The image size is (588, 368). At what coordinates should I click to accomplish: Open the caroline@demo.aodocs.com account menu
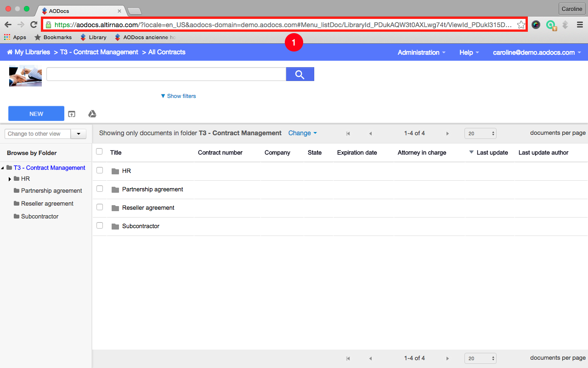tap(537, 52)
